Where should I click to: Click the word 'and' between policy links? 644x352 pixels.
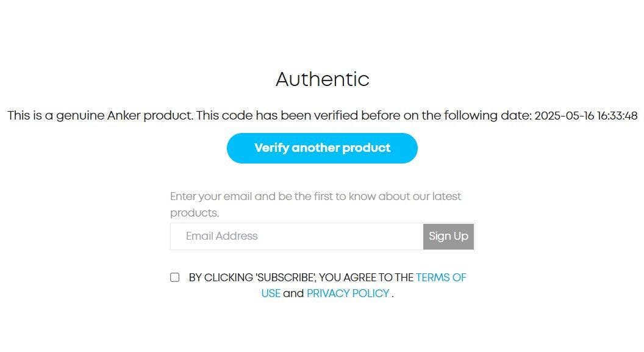pyautogui.click(x=293, y=293)
